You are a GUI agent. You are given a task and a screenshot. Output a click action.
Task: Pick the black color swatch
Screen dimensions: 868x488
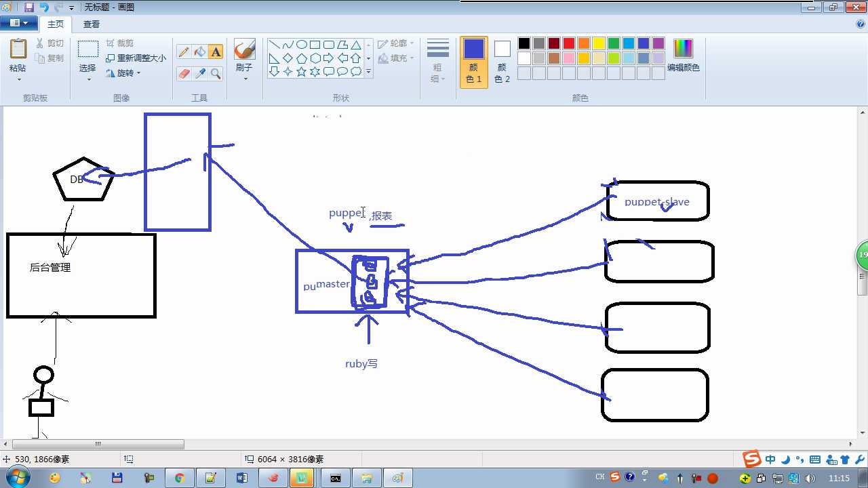coord(524,43)
